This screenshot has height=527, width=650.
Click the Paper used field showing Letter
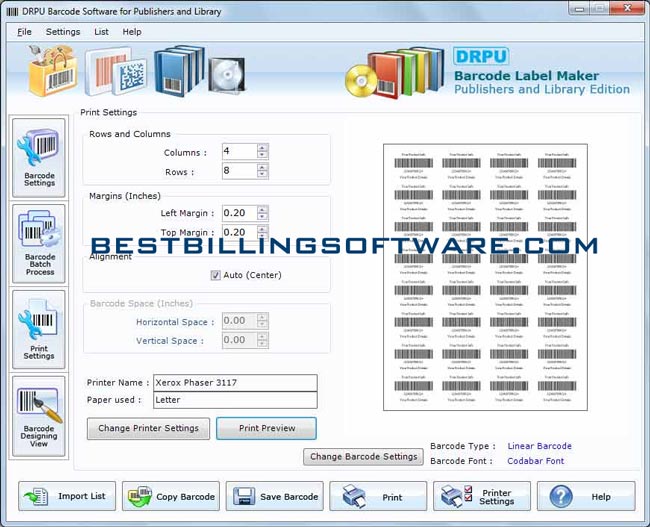[x=235, y=400]
